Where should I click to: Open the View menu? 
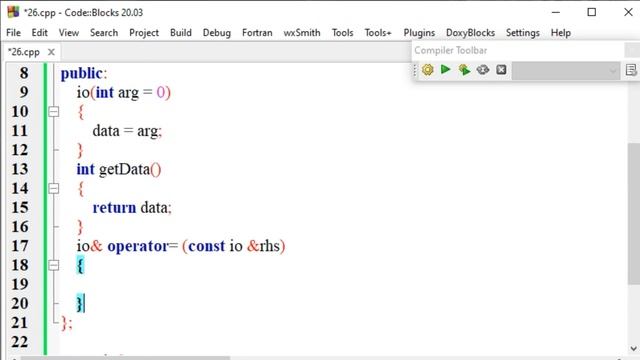pos(69,33)
